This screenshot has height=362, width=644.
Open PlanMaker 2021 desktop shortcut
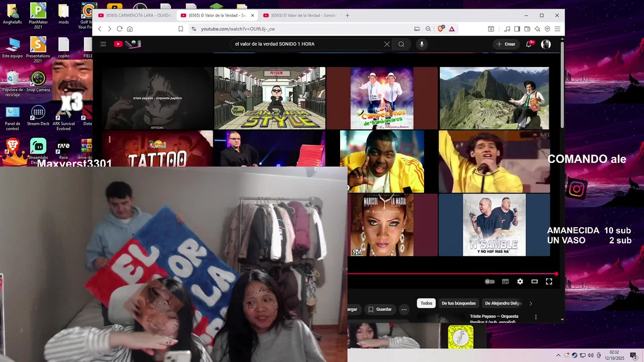(x=38, y=17)
